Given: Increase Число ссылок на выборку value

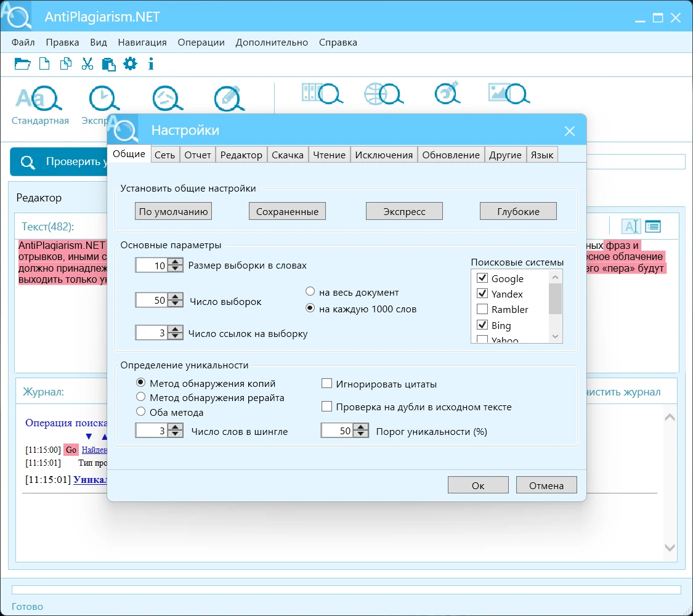Looking at the screenshot, I should pyautogui.click(x=176, y=329).
